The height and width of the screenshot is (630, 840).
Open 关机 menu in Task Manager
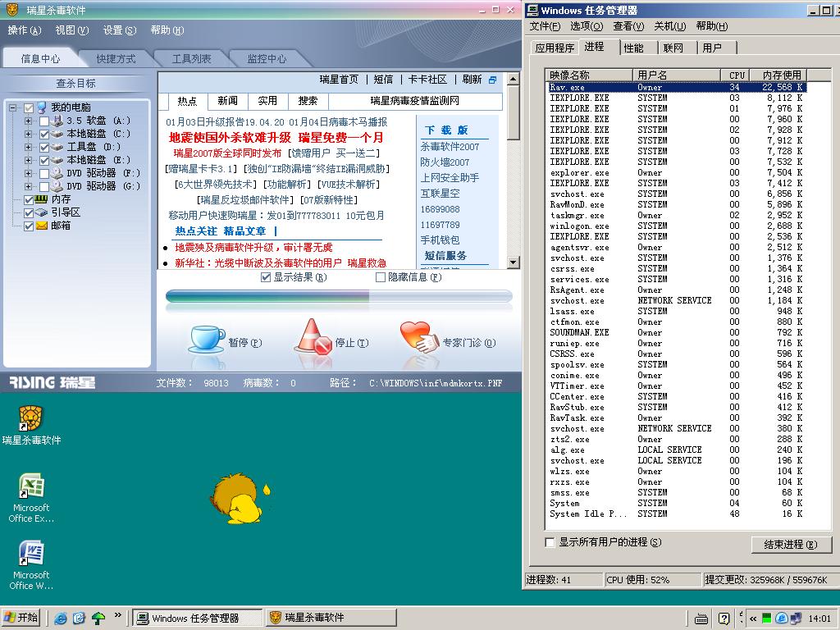(x=669, y=26)
